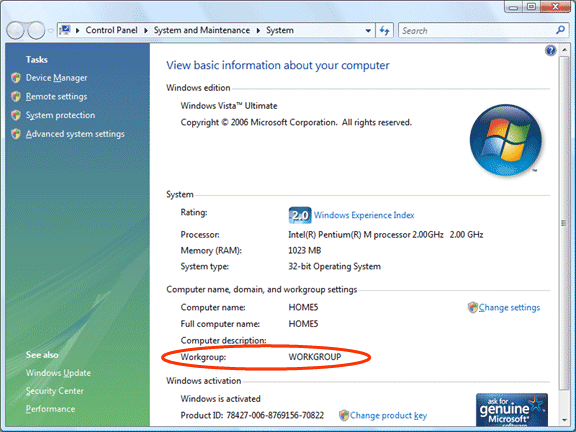Click the Product ID number text
576x432 pixels.
coord(275,415)
